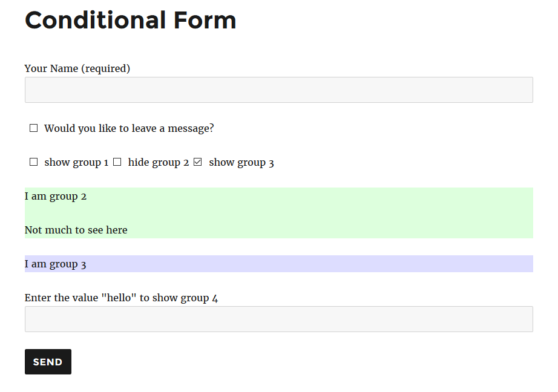Click the 'I am group 2' text

coord(56,197)
